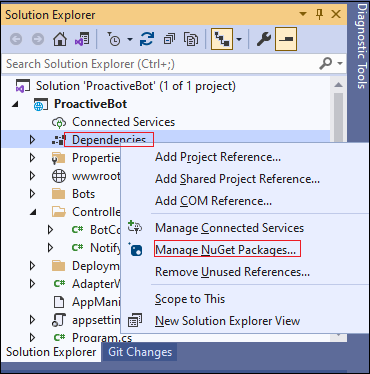Select Manage NuGet Packages from context menu

coord(226,250)
